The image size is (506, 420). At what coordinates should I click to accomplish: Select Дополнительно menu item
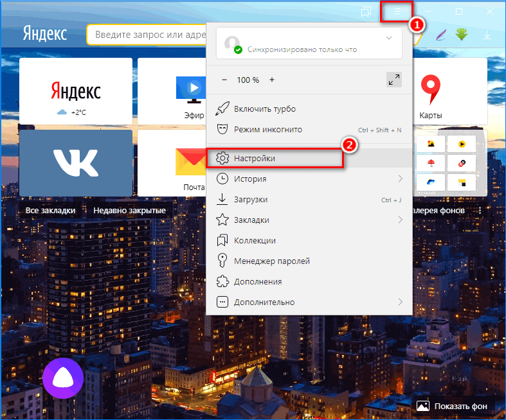coord(309,302)
